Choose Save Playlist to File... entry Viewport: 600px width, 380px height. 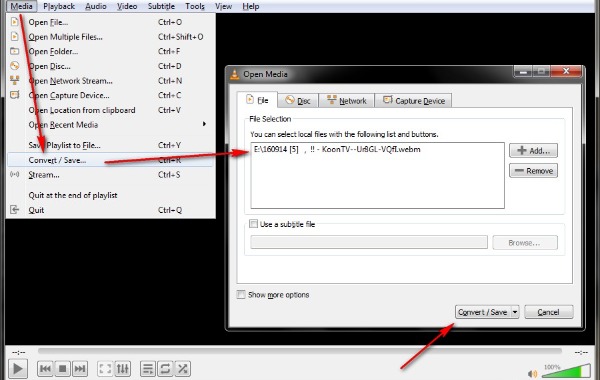[111, 145]
